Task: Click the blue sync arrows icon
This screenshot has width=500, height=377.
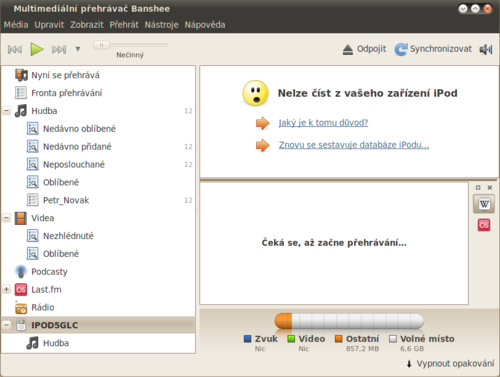Action: pyautogui.click(x=401, y=49)
